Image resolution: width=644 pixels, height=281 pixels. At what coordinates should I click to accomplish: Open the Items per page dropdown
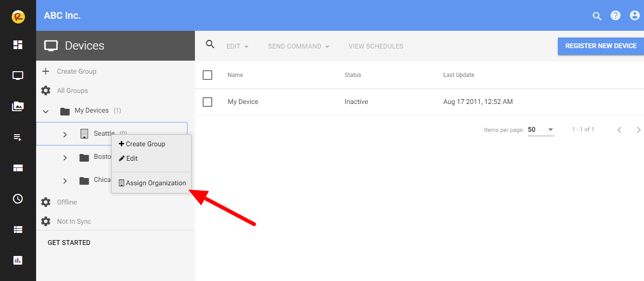pyautogui.click(x=541, y=129)
